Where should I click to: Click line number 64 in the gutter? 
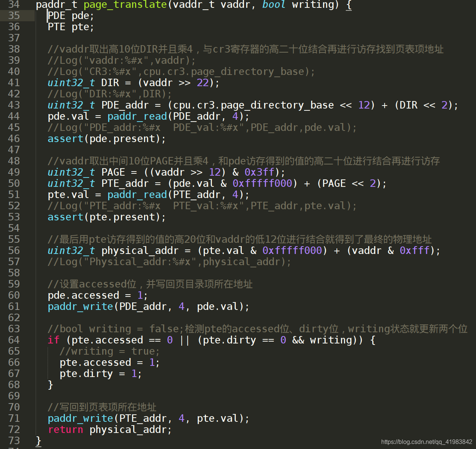[14, 340]
